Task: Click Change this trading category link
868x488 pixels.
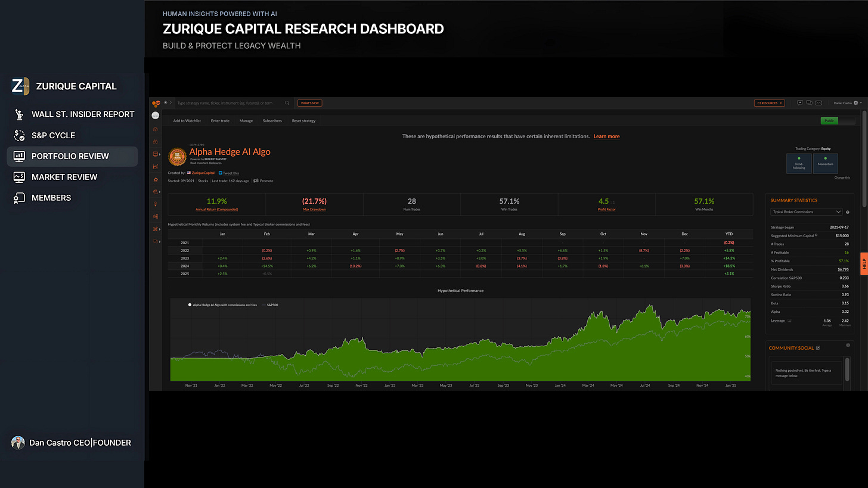Action: (x=842, y=178)
